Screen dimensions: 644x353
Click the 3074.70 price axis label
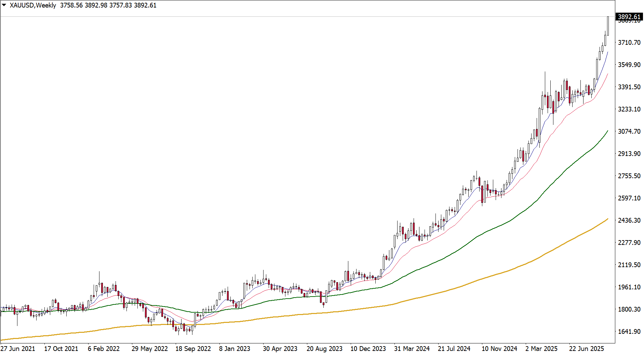click(x=629, y=131)
